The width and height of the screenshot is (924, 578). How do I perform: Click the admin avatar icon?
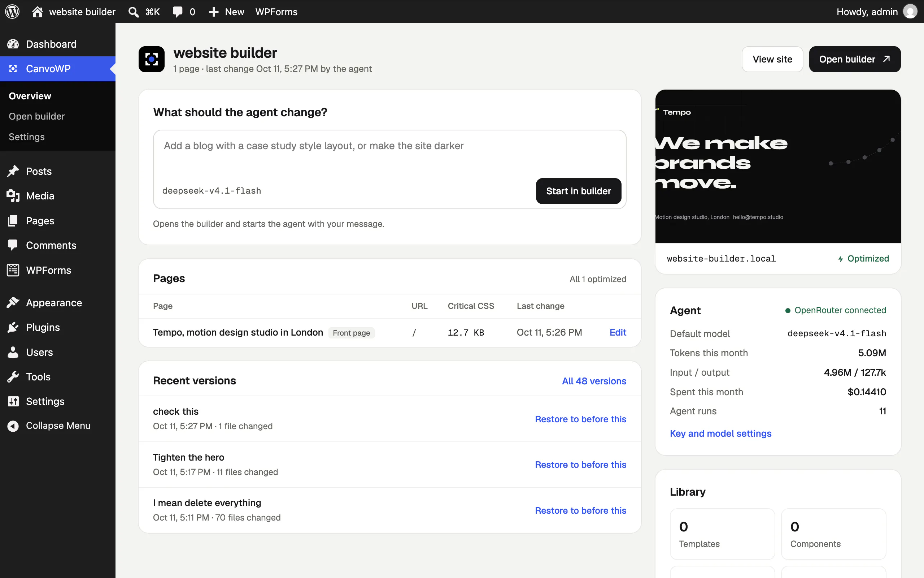(910, 12)
